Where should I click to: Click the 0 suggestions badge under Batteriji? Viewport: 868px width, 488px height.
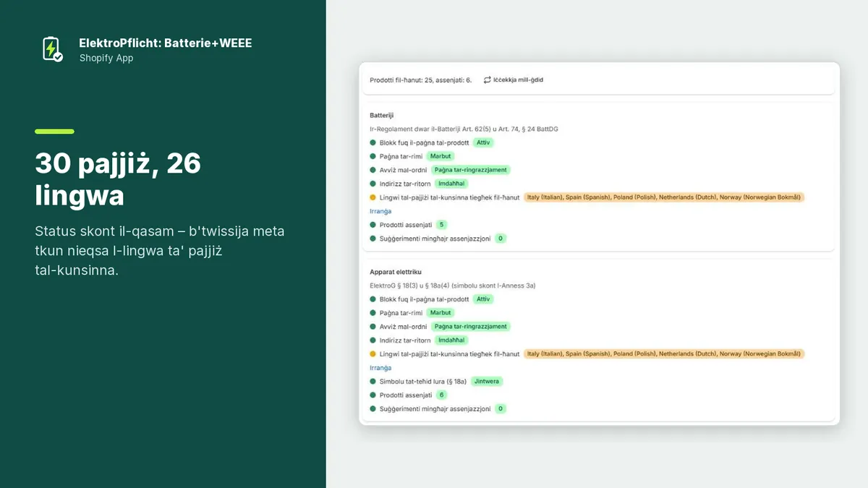coord(501,239)
